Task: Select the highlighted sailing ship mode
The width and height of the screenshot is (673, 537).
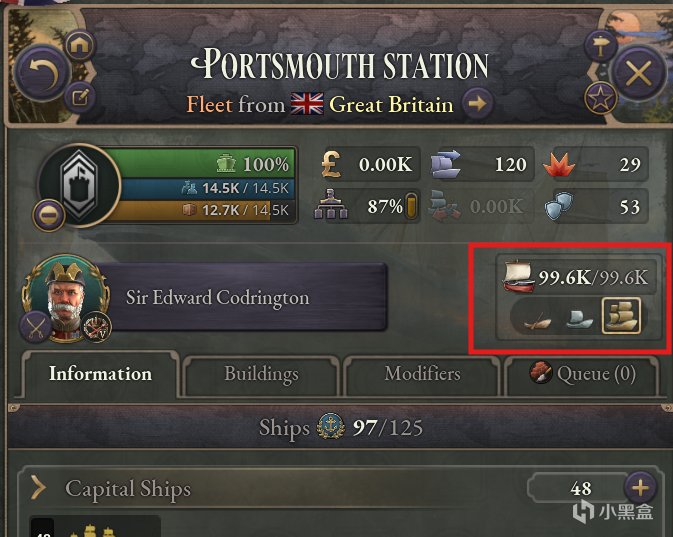Action: point(620,317)
